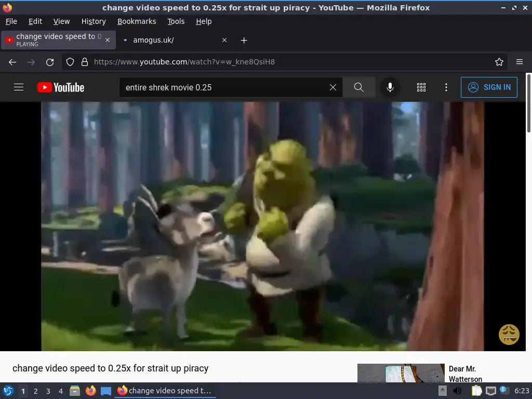This screenshot has width=532, height=399.
Task: Go forward to the next page
Action: point(31,62)
